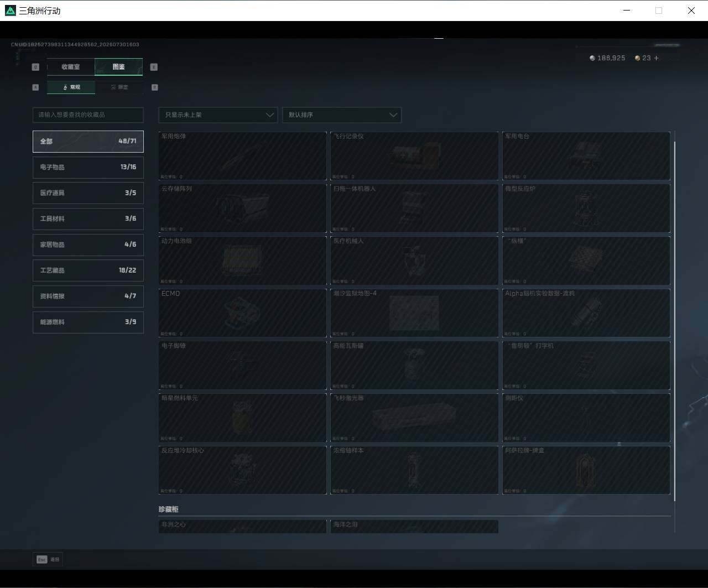Select the 图鉴 tab
Viewport: 708px width, 588px height.
tap(119, 67)
